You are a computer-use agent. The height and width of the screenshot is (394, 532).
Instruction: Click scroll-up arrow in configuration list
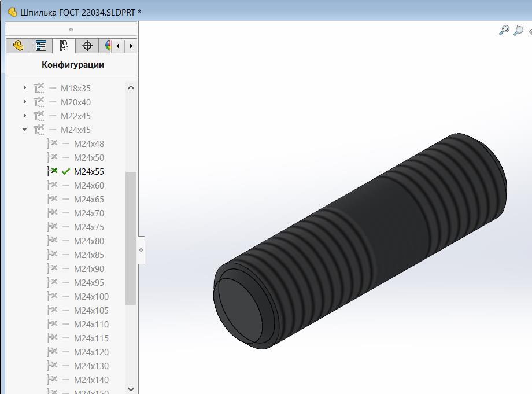point(131,87)
